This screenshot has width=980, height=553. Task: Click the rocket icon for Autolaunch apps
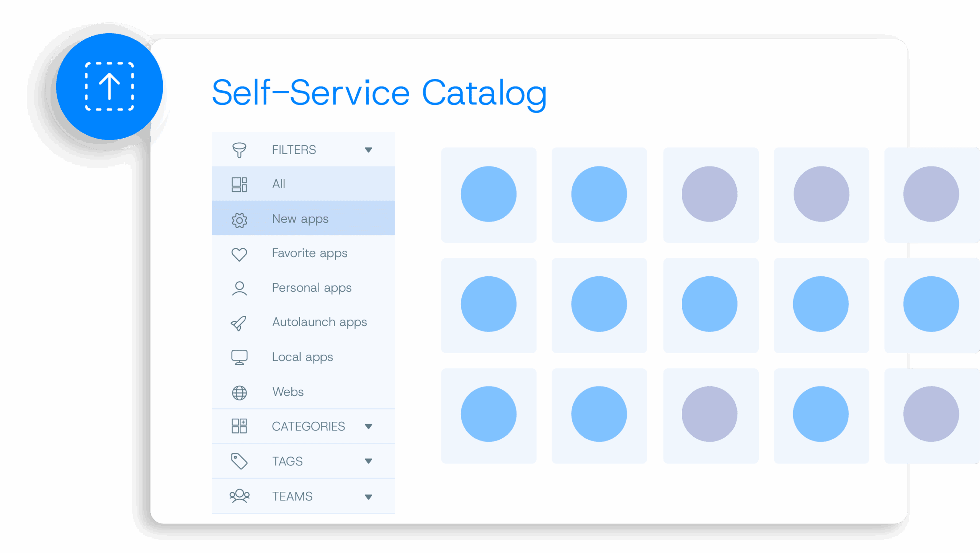(x=239, y=323)
